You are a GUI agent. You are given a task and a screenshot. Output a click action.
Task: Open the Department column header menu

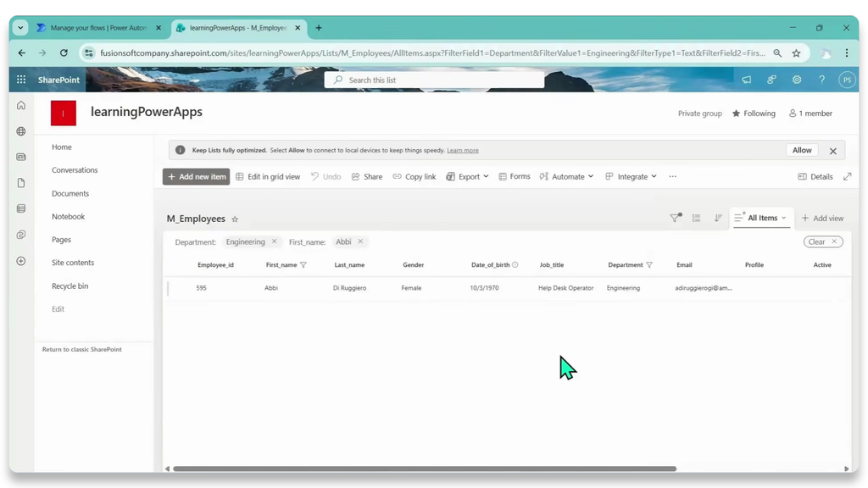[630, 265]
